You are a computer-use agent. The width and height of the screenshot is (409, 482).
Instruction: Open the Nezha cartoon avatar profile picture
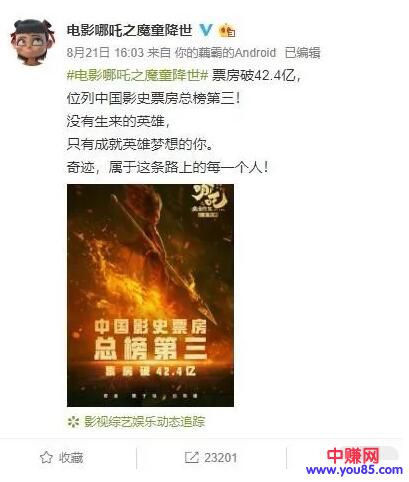pos(32,41)
